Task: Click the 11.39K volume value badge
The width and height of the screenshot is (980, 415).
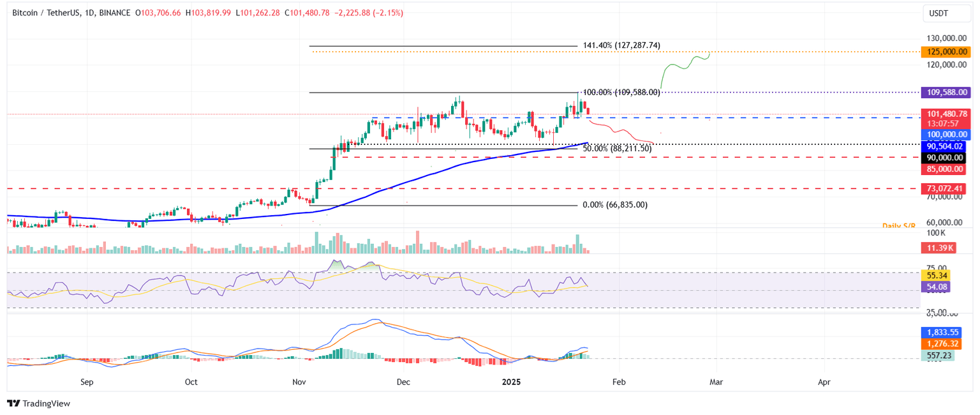Action: pos(939,248)
